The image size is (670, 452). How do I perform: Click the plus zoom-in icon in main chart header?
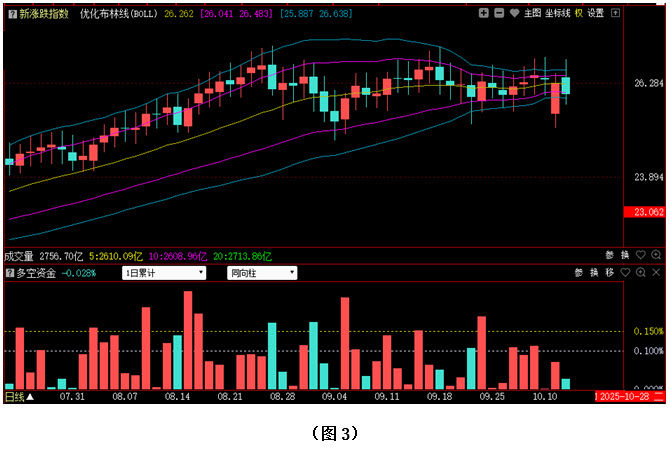(483, 14)
